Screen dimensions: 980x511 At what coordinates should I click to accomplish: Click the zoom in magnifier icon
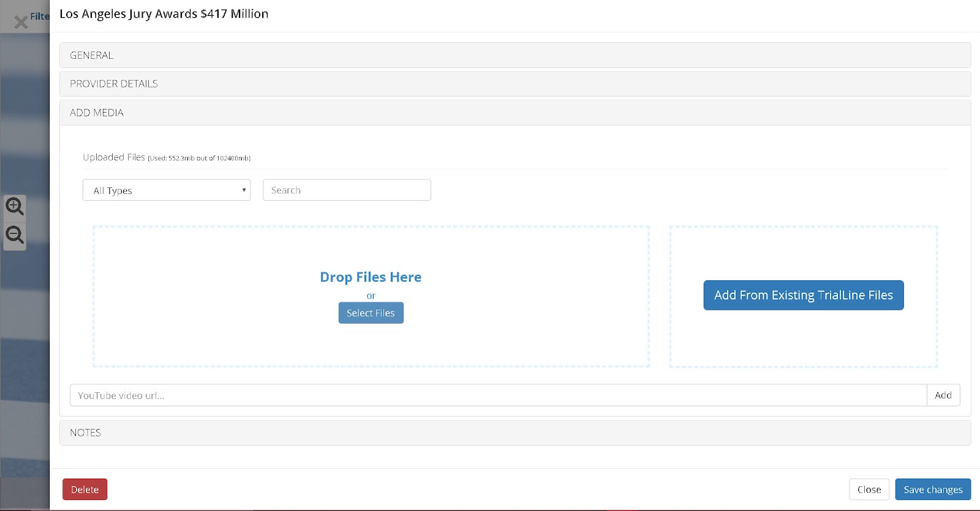(x=15, y=206)
